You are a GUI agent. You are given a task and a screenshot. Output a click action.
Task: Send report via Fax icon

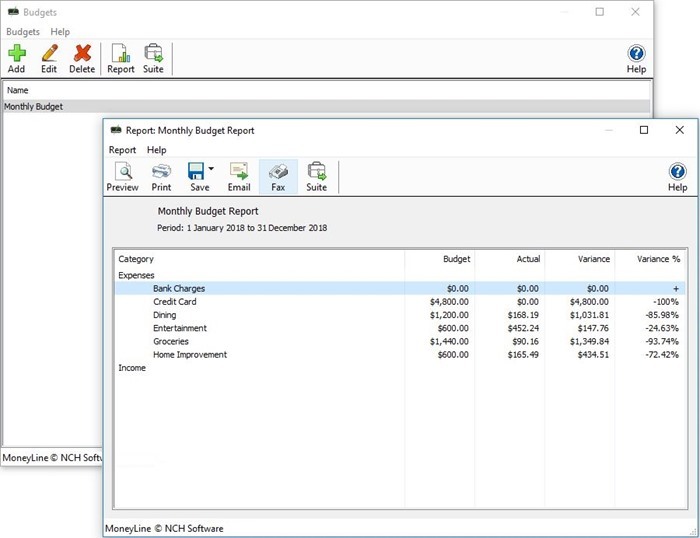click(278, 177)
